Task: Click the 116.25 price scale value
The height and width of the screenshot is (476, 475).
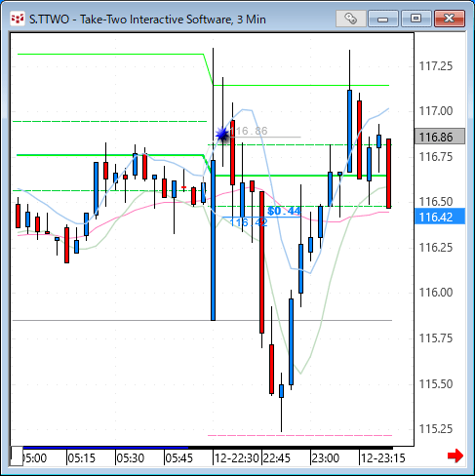Action: click(x=436, y=248)
